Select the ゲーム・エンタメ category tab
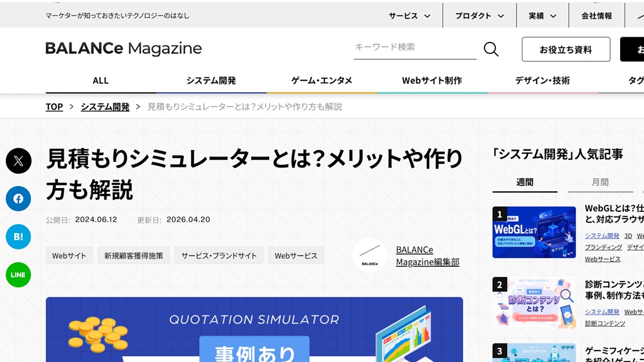Image resolution: width=644 pixels, height=362 pixels. [322, 81]
